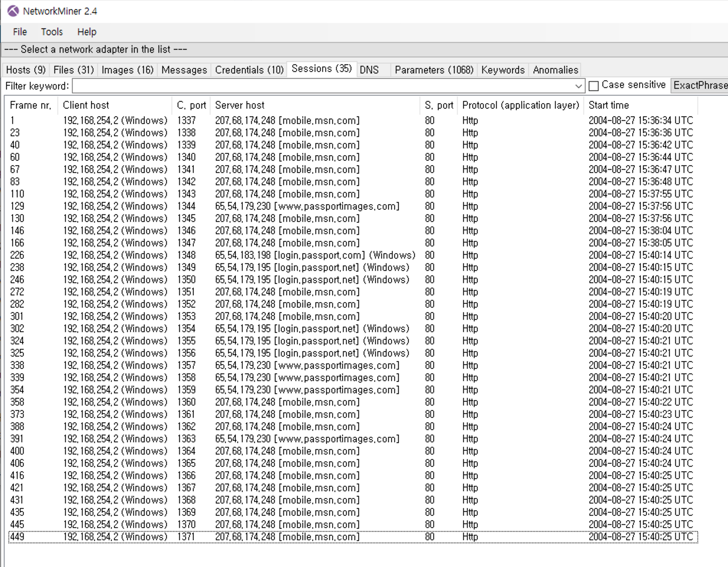Select session row with frame number 388

(x=353, y=427)
